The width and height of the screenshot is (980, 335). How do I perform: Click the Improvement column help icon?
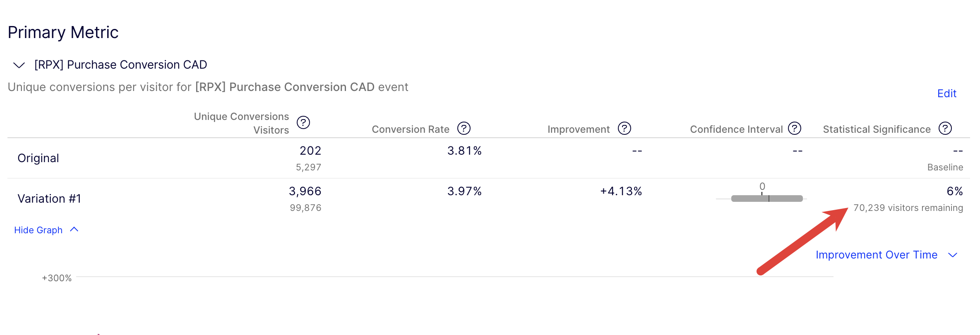[x=624, y=129]
